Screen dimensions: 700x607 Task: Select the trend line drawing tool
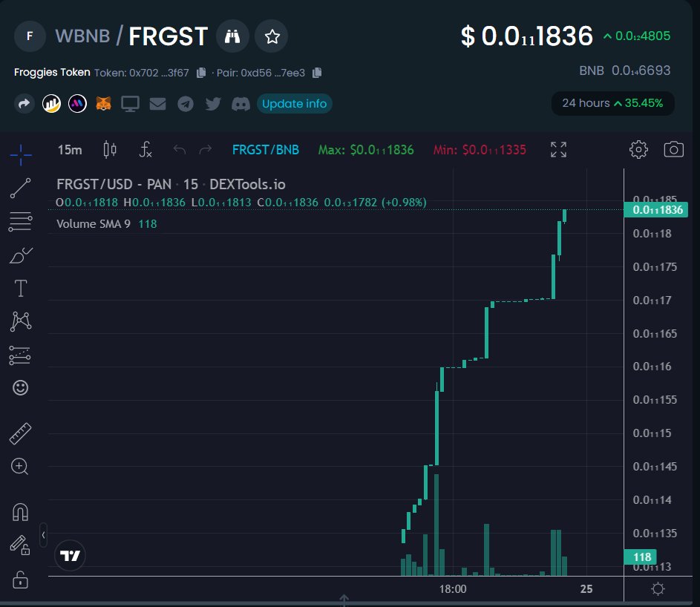(21, 188)
